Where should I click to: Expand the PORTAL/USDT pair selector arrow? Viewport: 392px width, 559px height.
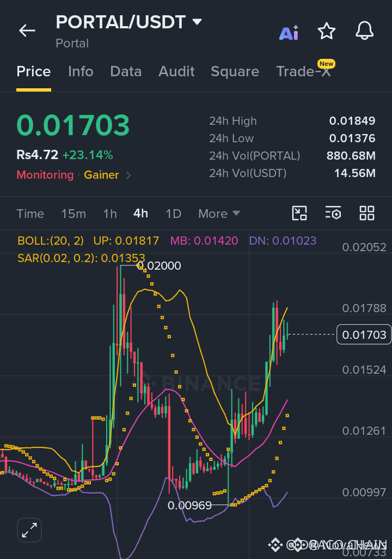click(x=197, y=22)
